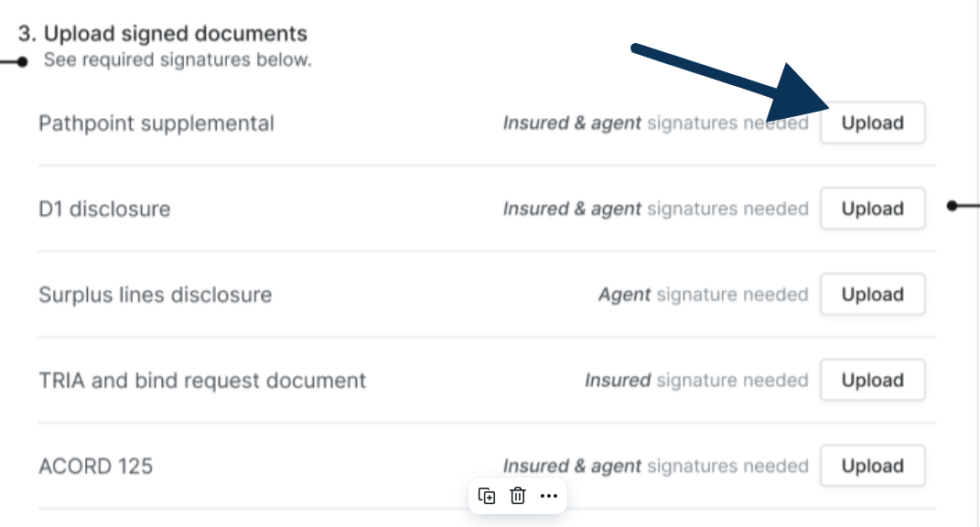Select the Pathpoint supplemental row label

pyautogui.click(x=156, y=123)
